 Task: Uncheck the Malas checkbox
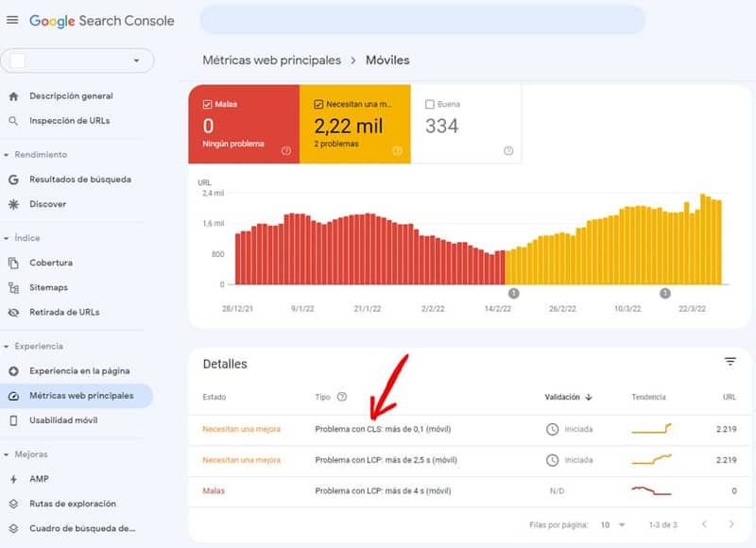pos(208,104)
